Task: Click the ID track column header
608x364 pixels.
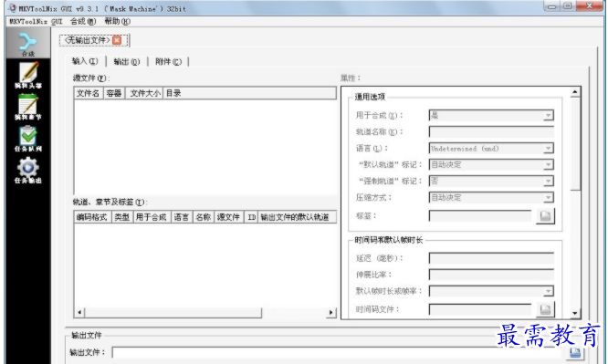Action: 251,217
